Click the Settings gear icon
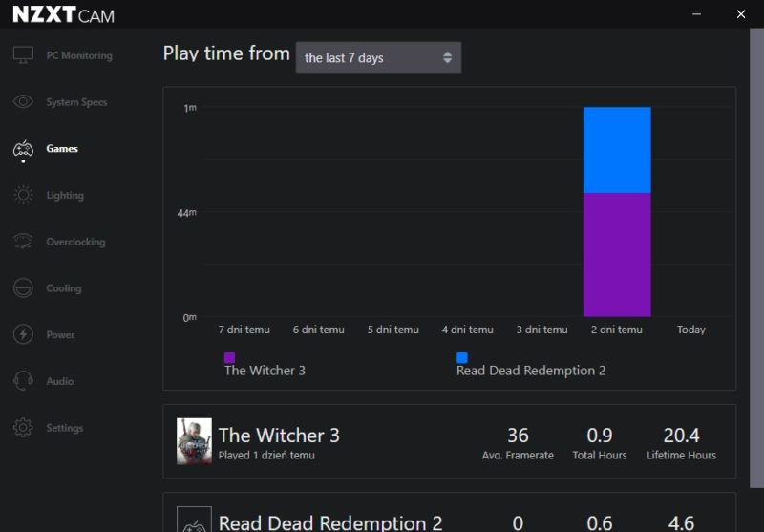This screenshot has height=532, width=764. (23, 428)
